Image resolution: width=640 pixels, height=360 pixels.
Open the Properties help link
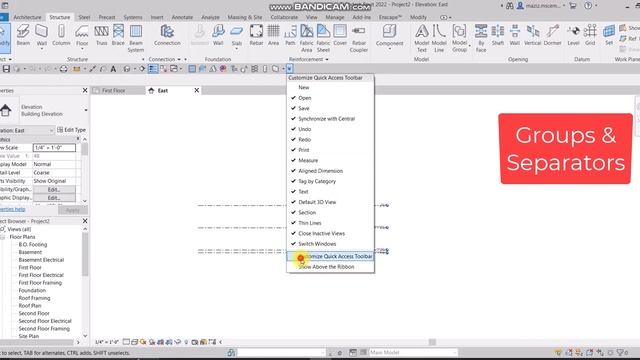[x=13, y=209]
